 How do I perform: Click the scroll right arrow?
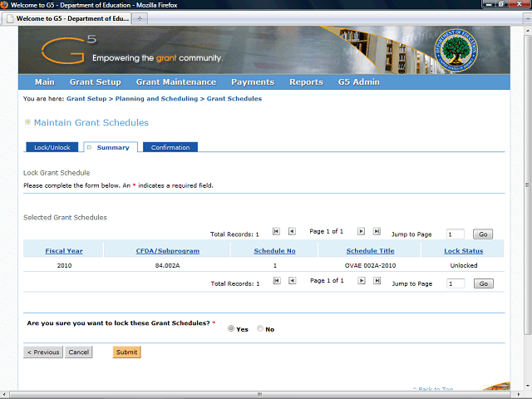point(519,394)
